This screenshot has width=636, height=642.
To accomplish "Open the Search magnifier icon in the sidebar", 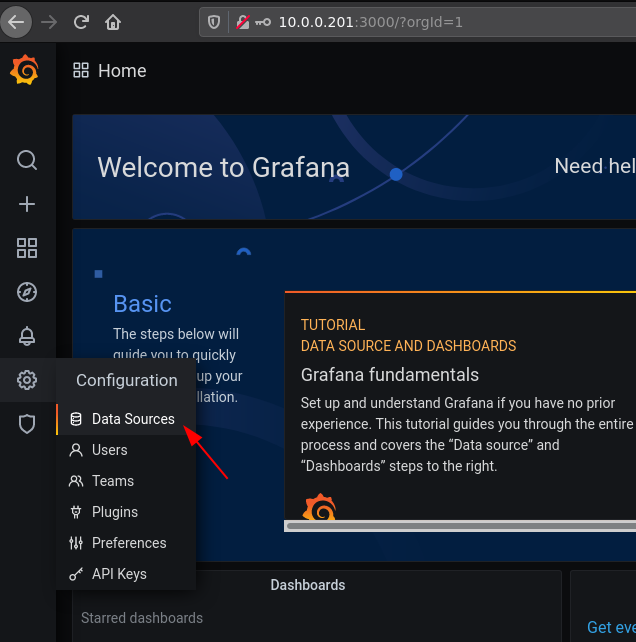I will [x=27, y=160].
